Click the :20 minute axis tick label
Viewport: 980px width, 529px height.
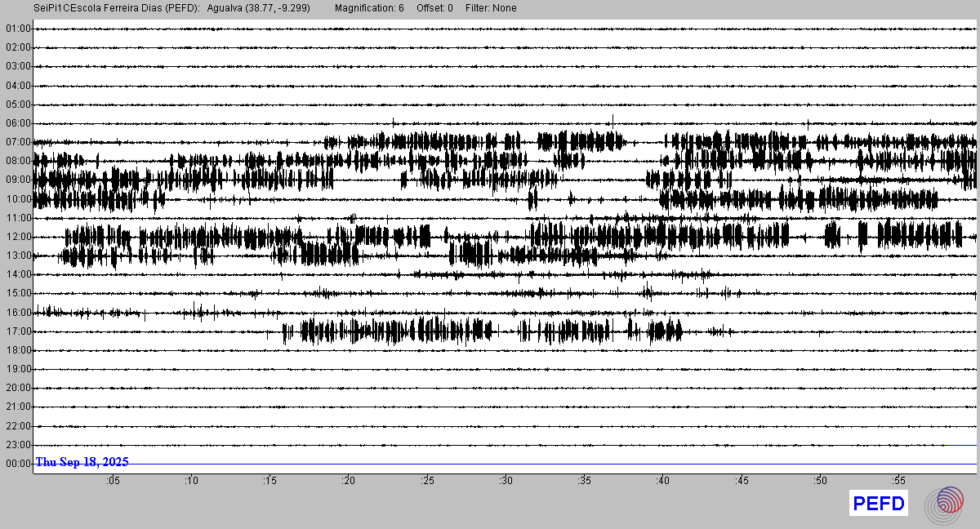point(349,481)
